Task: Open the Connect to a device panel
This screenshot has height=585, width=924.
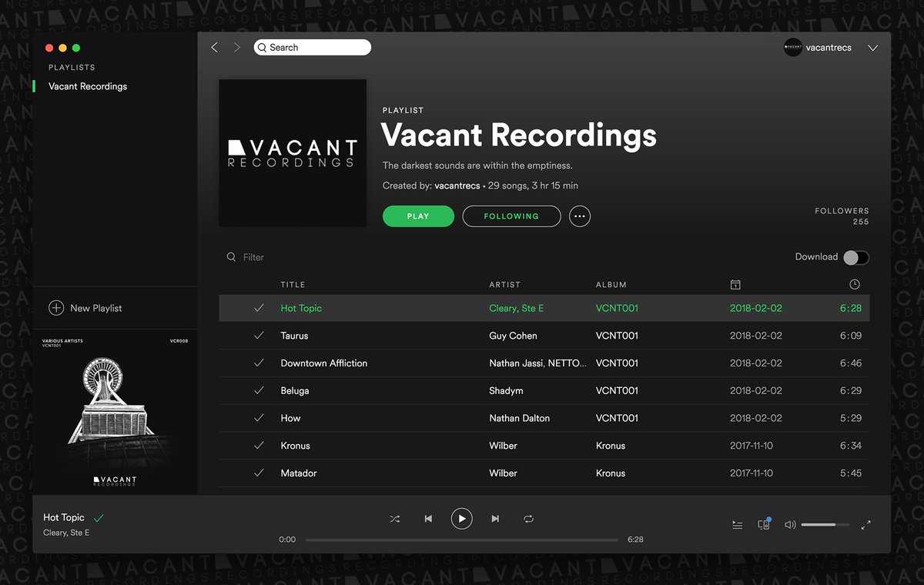Action: 764,524
